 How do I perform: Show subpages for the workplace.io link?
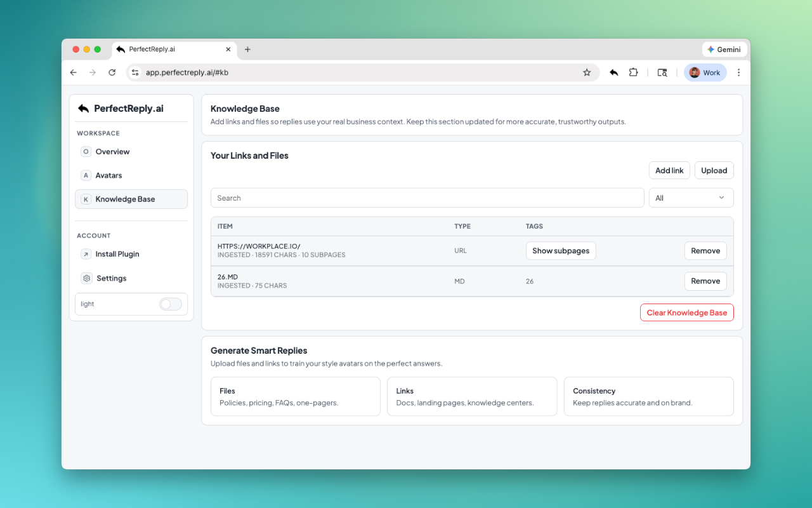click(561, 250)
